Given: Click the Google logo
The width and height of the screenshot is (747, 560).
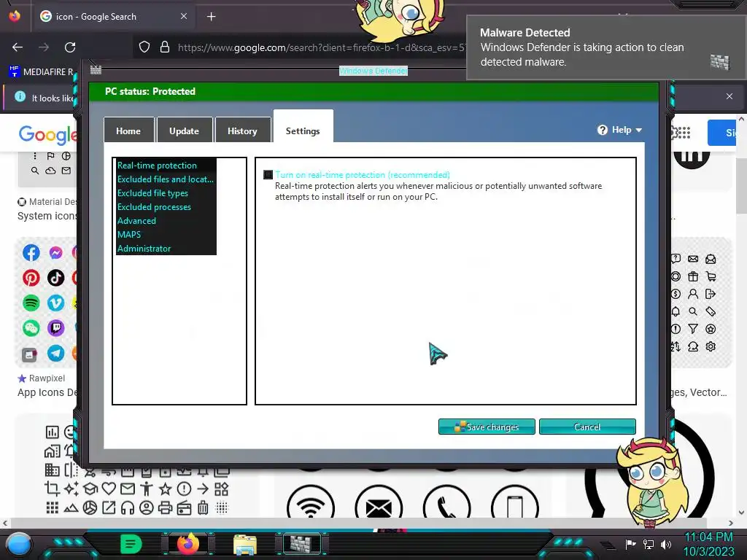Looking at the screenshot, I should coord(47,135).
